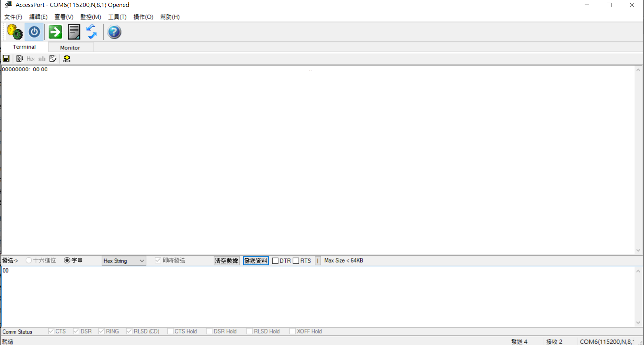Screen dimensions: 644x345
Task: Open help via question mark icon
Action: coord(114,32)
